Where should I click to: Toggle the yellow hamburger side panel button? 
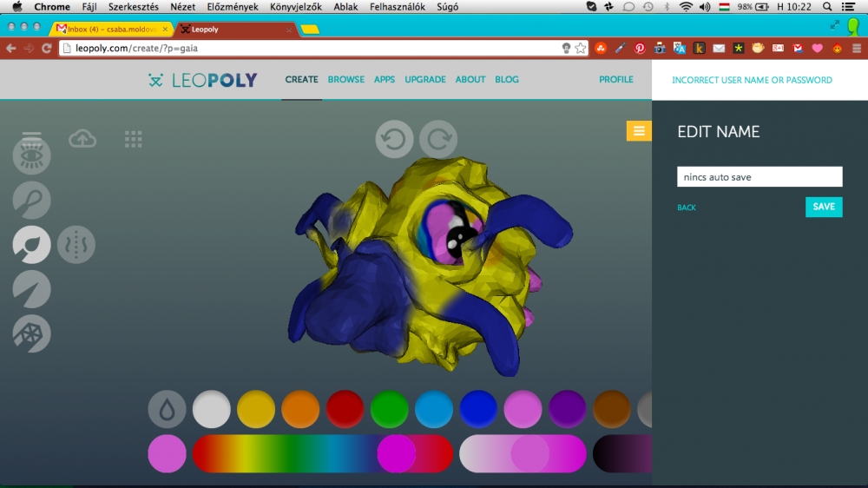[x=639, y=131]
